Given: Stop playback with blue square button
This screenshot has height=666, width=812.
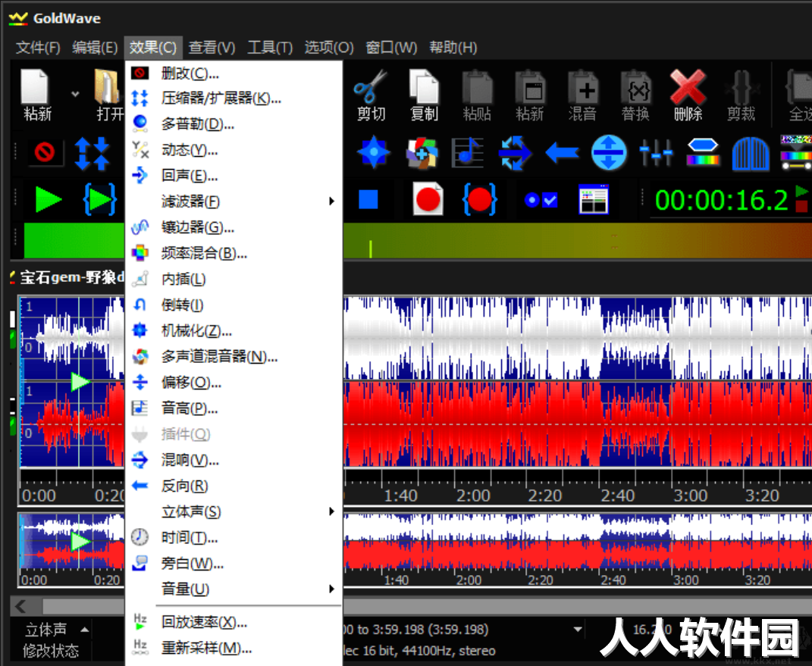Looking at the screenshot, I should (368, 199).
